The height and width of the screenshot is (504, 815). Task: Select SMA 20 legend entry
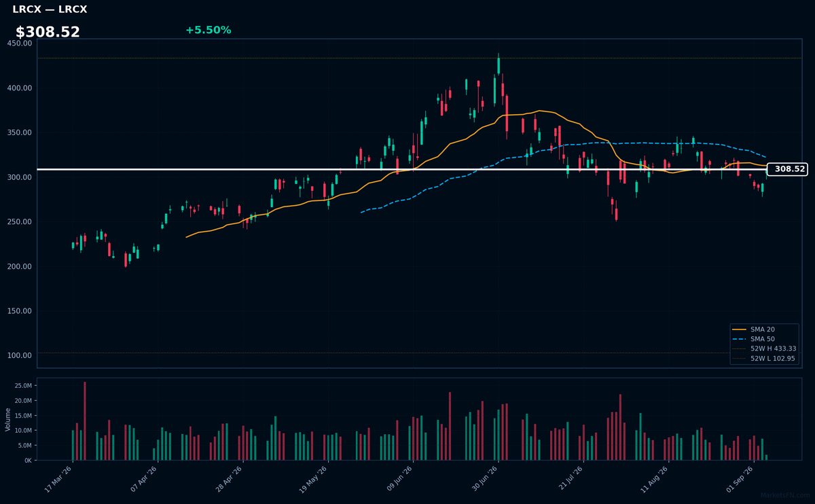pyautogui.click(x=761, y=329)
